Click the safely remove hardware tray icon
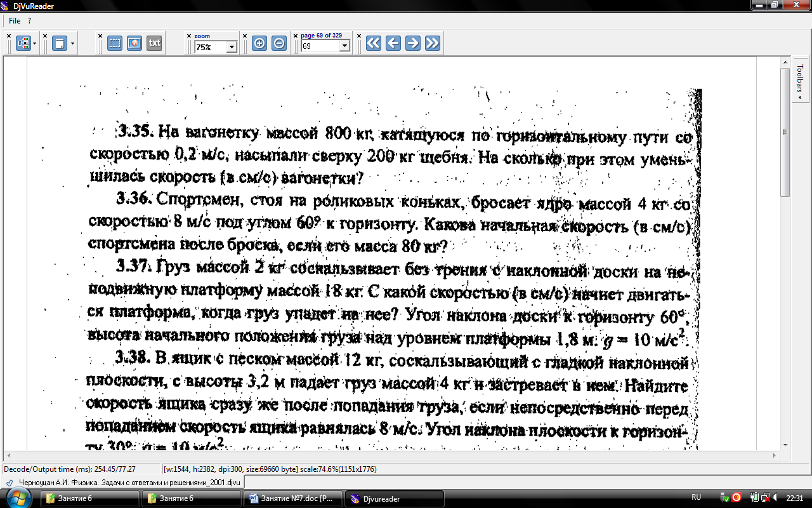 (726, 497)
